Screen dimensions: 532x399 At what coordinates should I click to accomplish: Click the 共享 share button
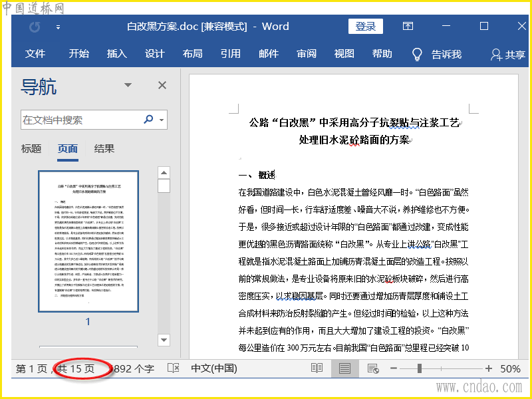click(508, 55)
